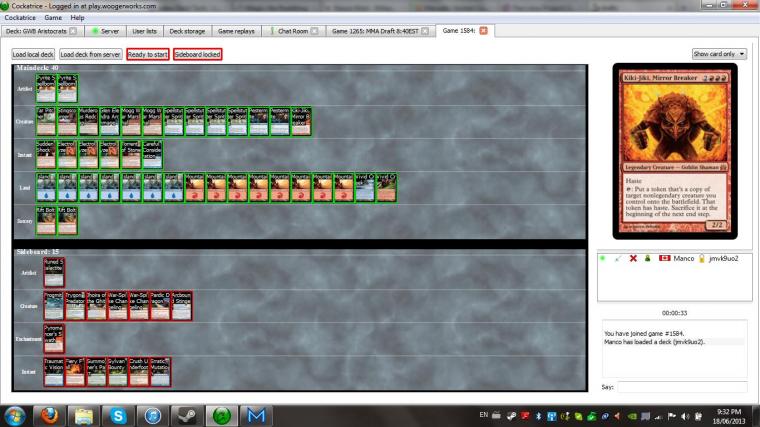This screenshot has width=760, height=427.
Task: Click the green user-level icon beside Manco
Action: [648, 258]
